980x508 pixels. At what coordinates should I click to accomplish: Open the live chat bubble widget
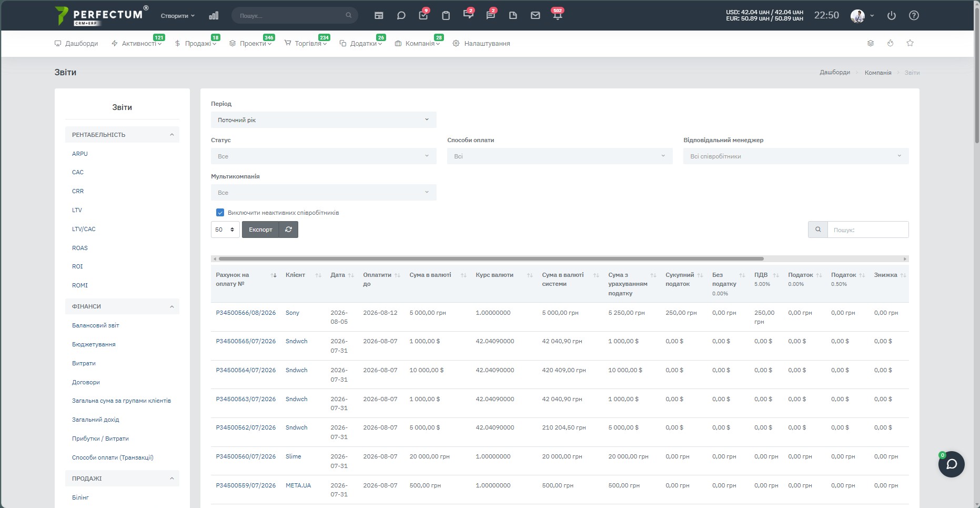951,464
